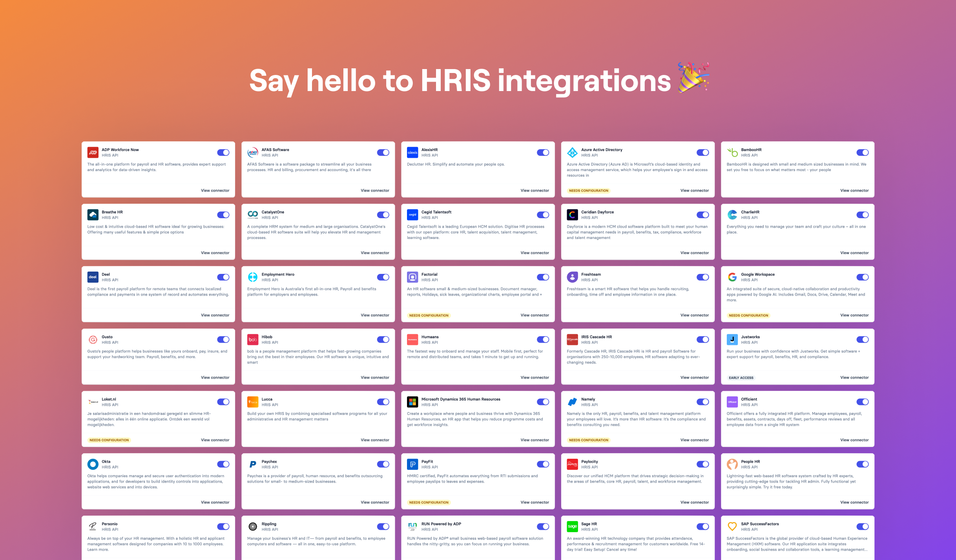The width and height of the screenshot is (956, 560).
Task: Open View connector for AFAS Software
Action: (375, 191)
